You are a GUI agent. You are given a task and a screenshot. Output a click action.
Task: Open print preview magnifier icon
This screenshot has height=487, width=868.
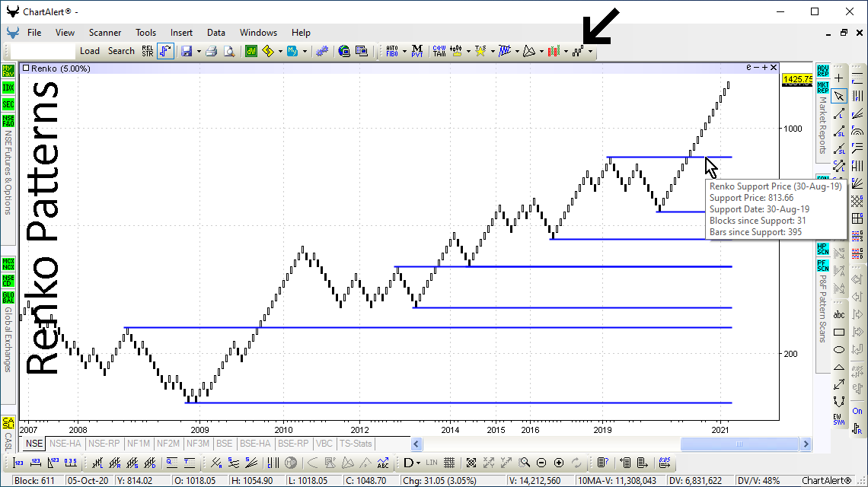(228, 51)
